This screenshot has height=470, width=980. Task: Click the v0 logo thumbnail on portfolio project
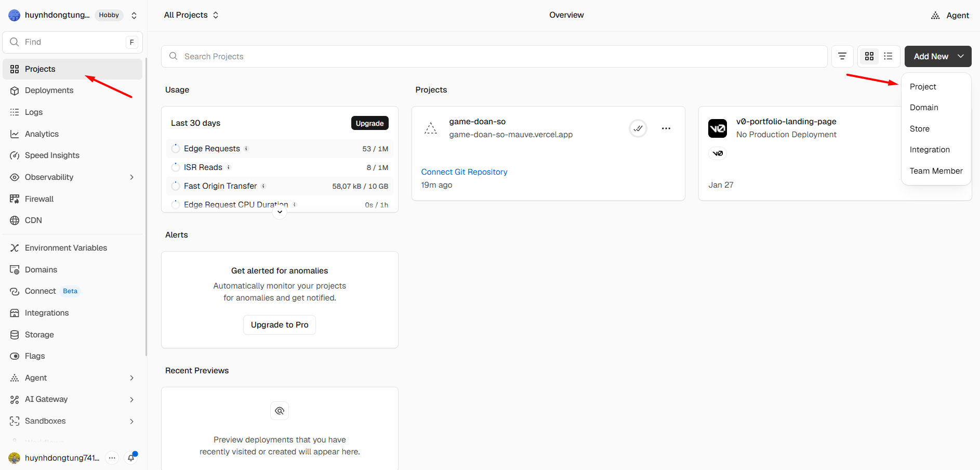click(x=718, y=128)
